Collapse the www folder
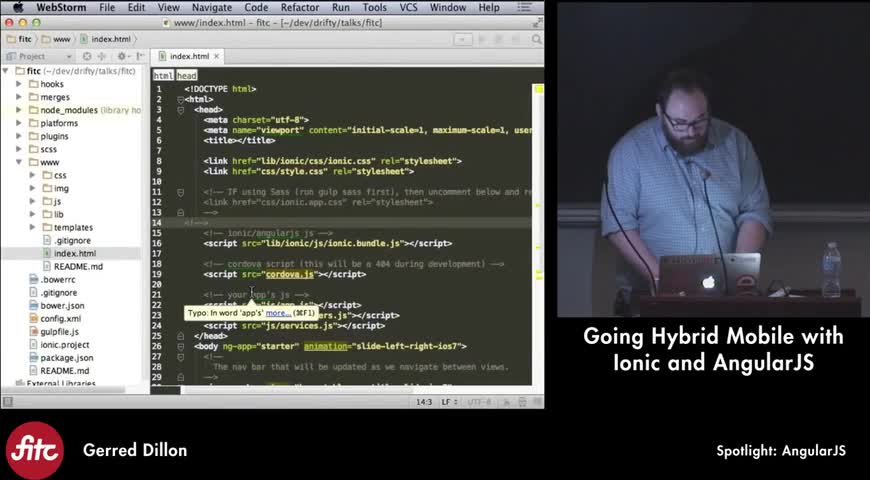Viewport: 870px width, 480px height. coord(19,163)
